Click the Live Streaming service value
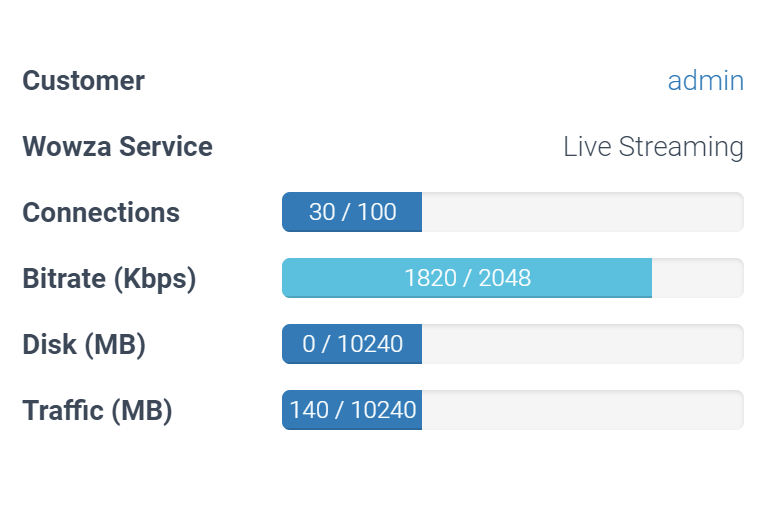The width and height of the screenshot is (778, 518). pos(653,147)
